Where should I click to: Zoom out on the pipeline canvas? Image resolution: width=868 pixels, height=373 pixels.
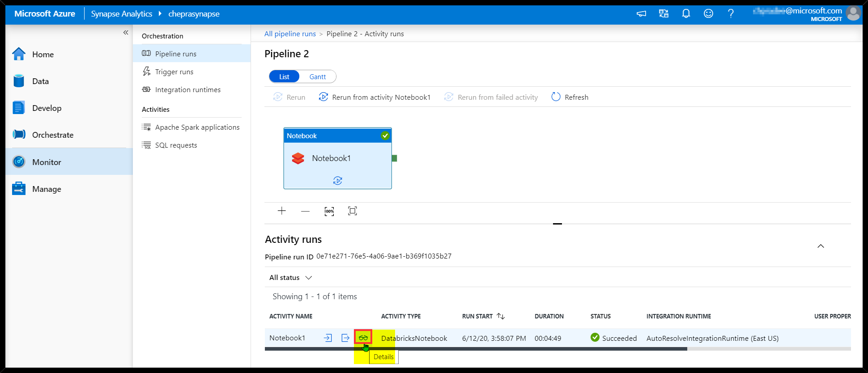click(305, 211)
